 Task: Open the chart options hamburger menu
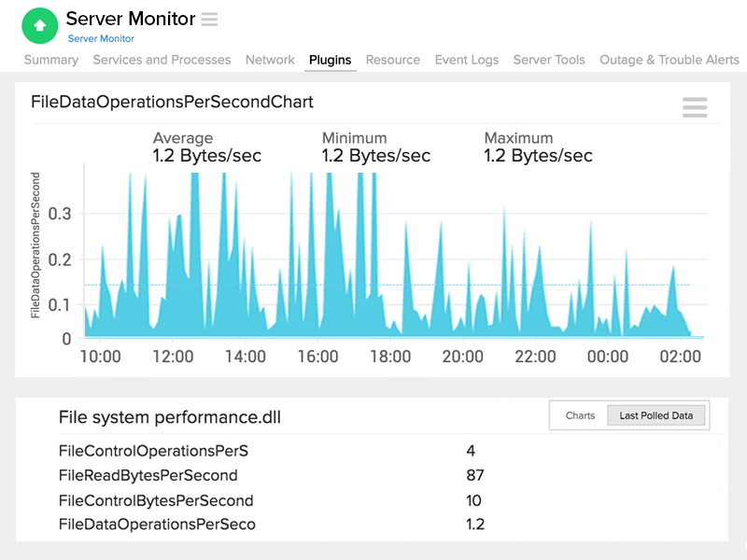click(695, 107)
